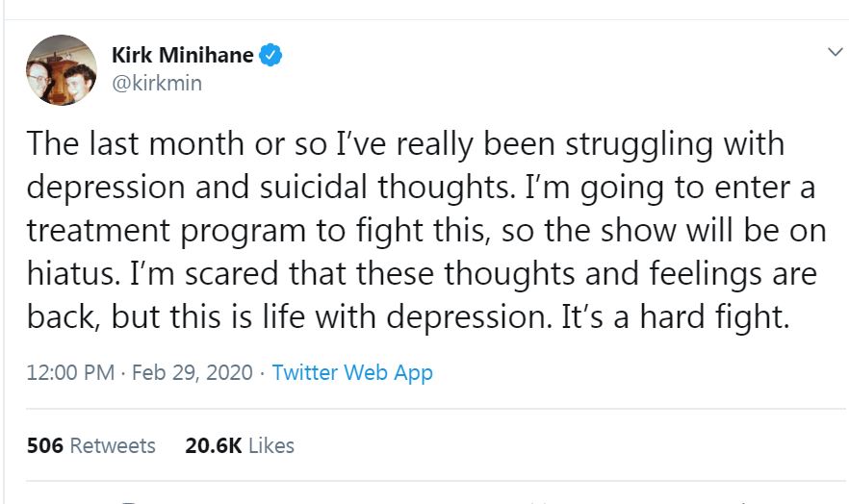The image size is (849, 504).
Task: Click the Feb 29, 2020 date
Action: 193,373
